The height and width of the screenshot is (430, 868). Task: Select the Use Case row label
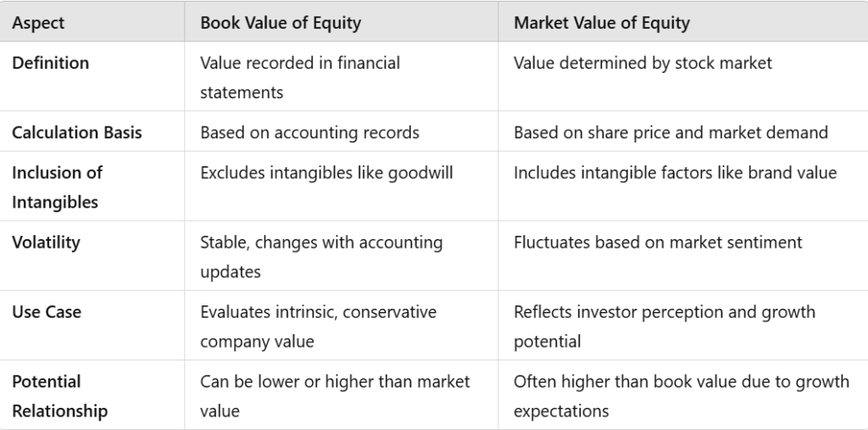pyautogui.click(x=47, y=312)
